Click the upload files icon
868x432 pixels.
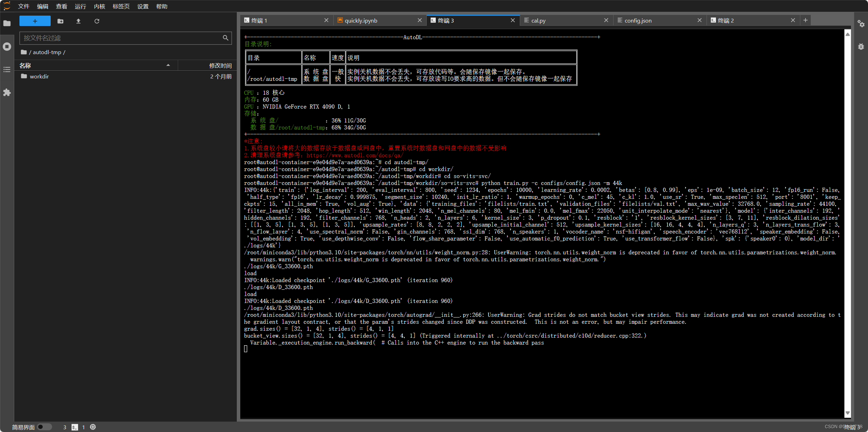click(x=78, y=21)
